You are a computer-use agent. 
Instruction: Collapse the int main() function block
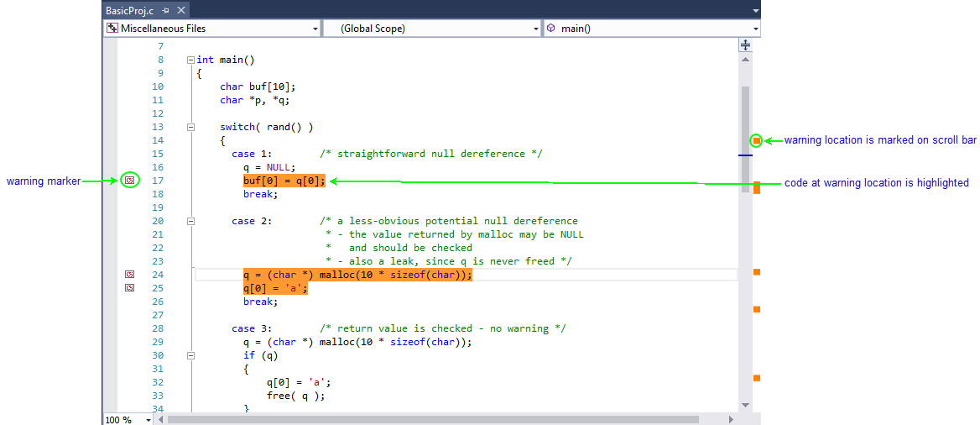190,60
